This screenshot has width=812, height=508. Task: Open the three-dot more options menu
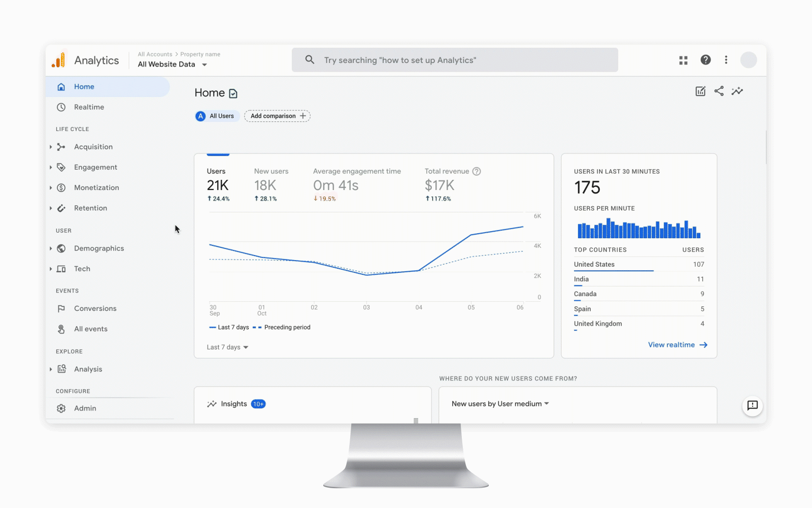click(x=726, y=60)
